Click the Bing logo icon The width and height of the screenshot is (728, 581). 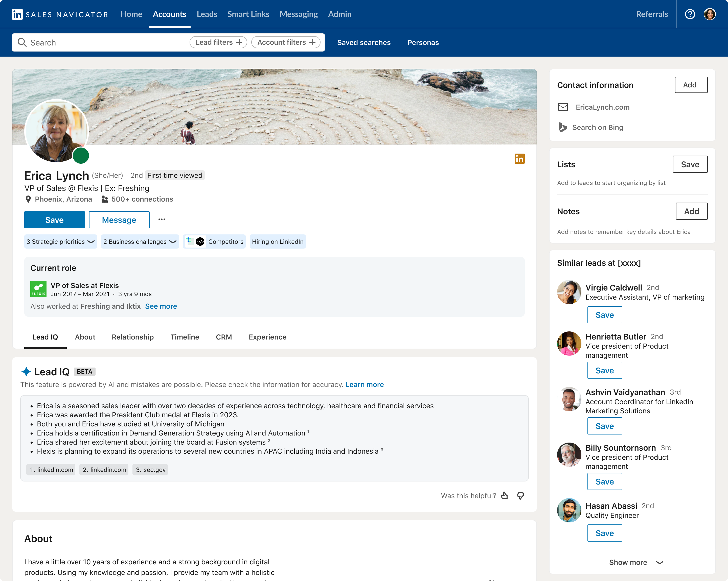[562, 127]
